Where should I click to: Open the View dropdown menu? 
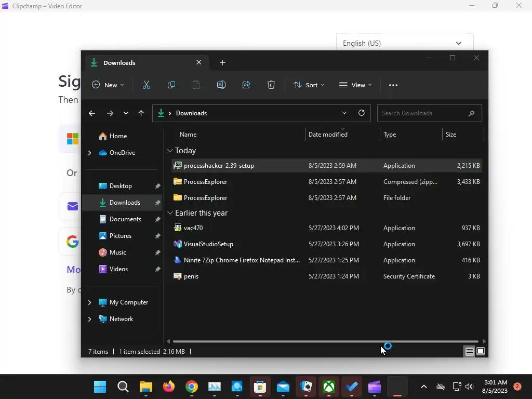pos(355,85)
